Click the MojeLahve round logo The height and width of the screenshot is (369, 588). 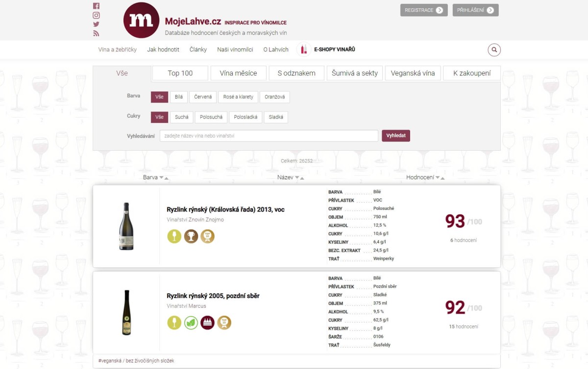pos(141,20)
